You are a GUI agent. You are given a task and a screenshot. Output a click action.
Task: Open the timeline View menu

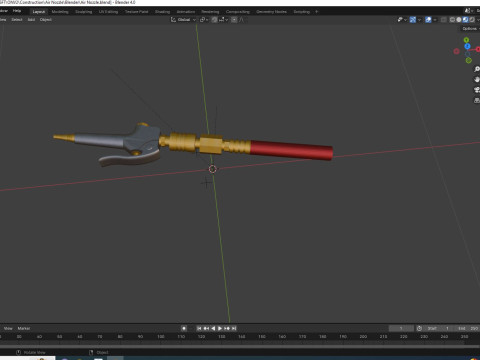(8, 328)
